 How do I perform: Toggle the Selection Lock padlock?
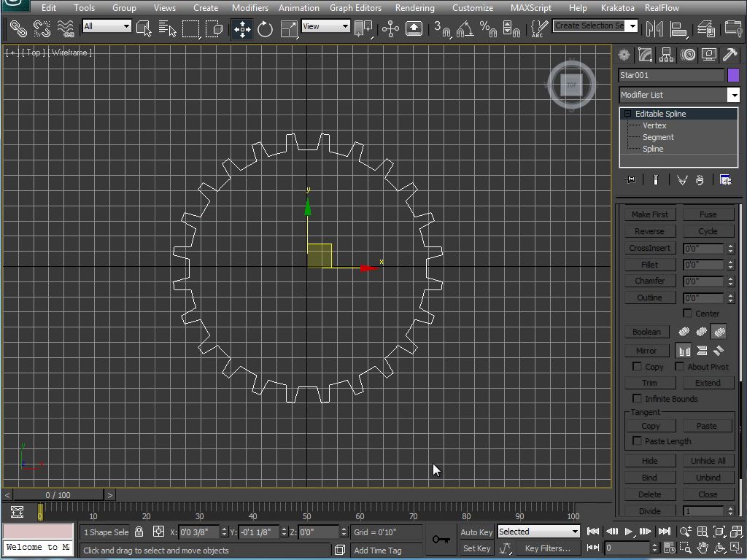139,532
